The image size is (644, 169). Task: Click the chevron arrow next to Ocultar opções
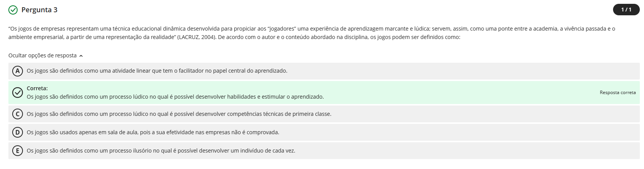[81, 56]
